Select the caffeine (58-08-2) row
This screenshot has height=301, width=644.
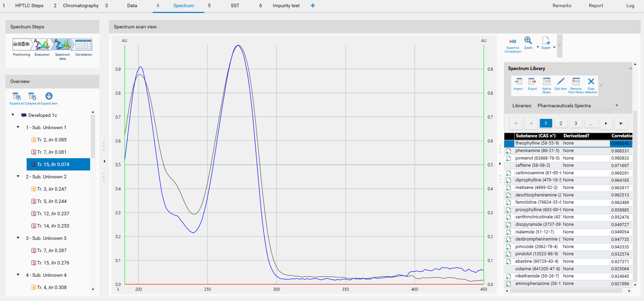(532, 165)
